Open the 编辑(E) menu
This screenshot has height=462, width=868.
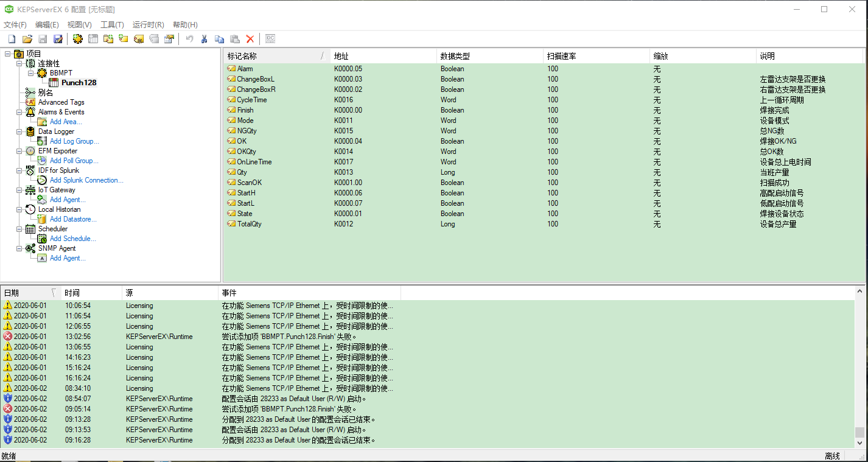[47, 25]
